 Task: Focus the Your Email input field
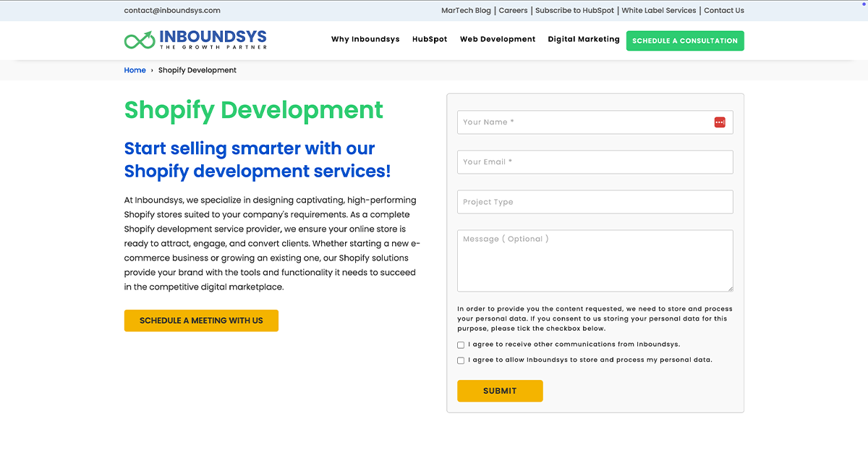595,162
